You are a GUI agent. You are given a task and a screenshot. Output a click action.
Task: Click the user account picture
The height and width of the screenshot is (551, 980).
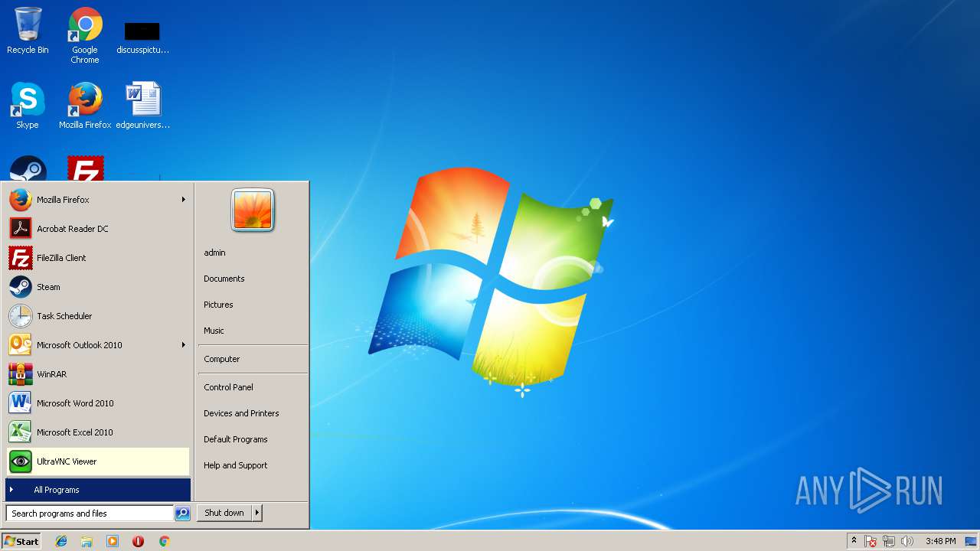(253, 210)
